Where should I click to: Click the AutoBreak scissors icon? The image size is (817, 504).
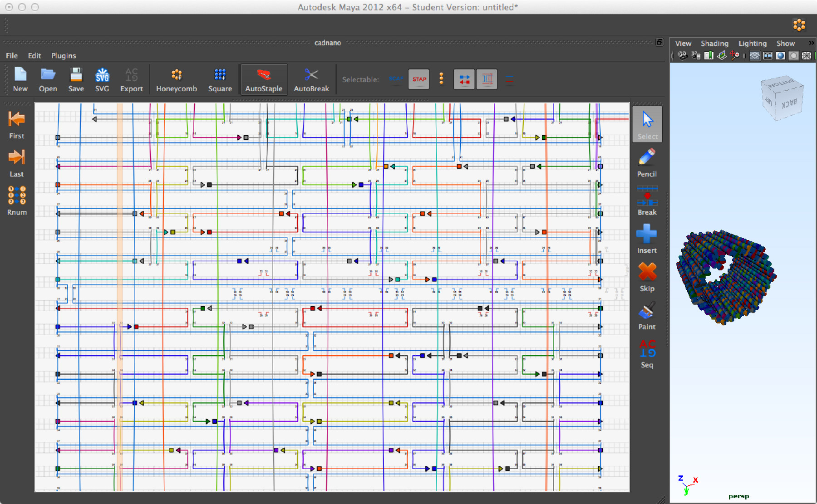click(311, 75)
